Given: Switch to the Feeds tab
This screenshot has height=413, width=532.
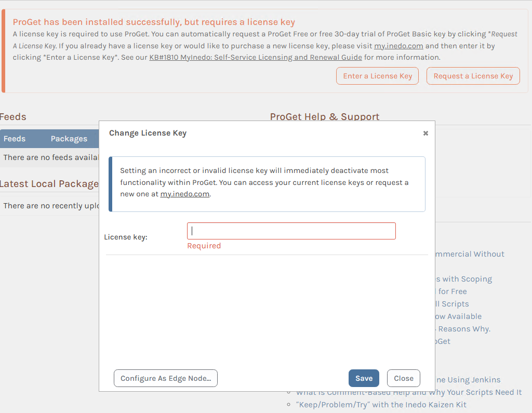Looking at the screenshot, I should 15,139.
